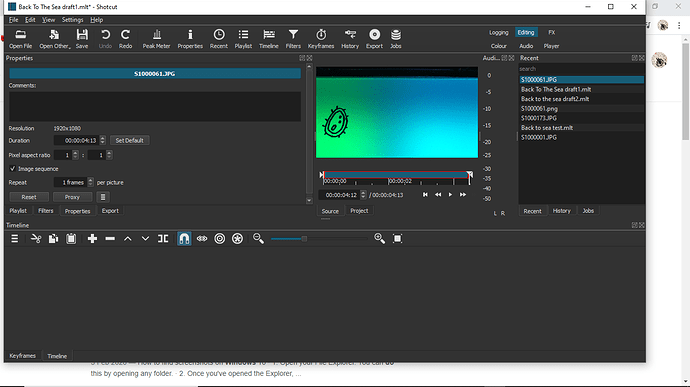Adjust the player timecode stepper
This screenshot has height=387, width=690.
click(363, 195)
